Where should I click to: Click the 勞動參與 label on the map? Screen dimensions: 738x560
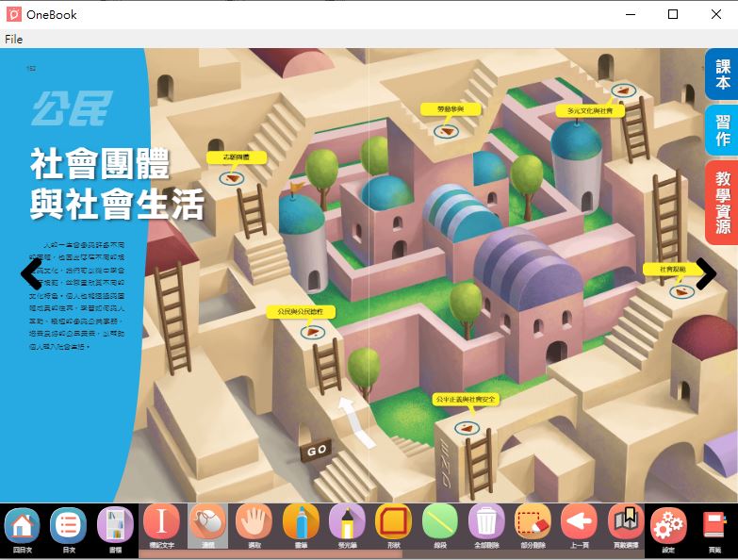450,109
